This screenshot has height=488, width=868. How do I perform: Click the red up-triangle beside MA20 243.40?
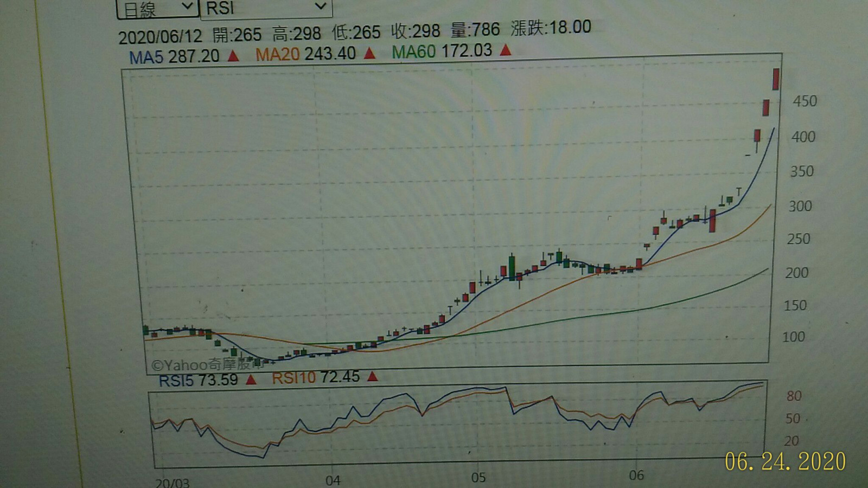point(369,53)
